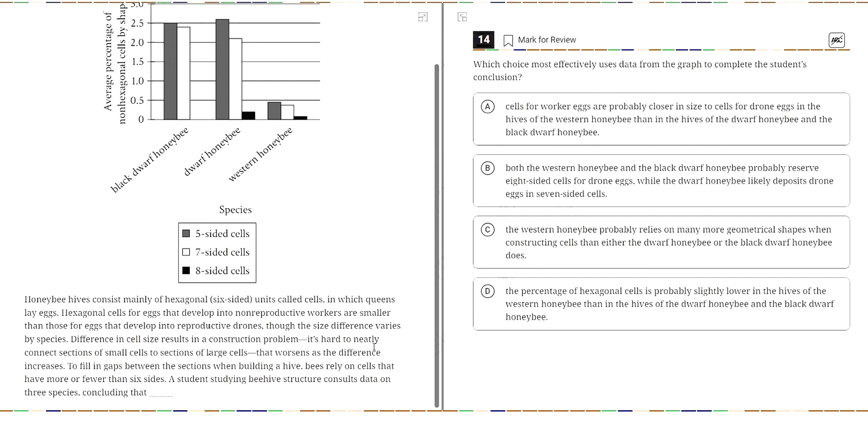Click the question number 14 badge
The image size is (868, 429).
tap(483, 39)
